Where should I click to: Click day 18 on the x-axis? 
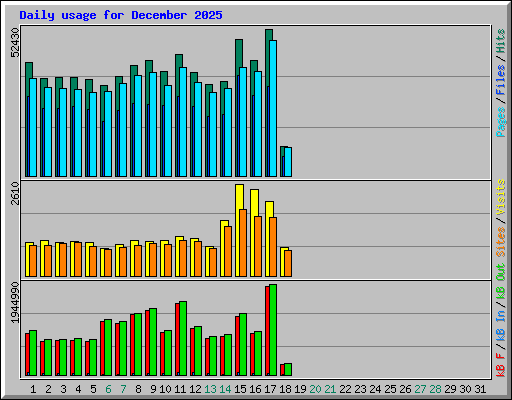285,389
